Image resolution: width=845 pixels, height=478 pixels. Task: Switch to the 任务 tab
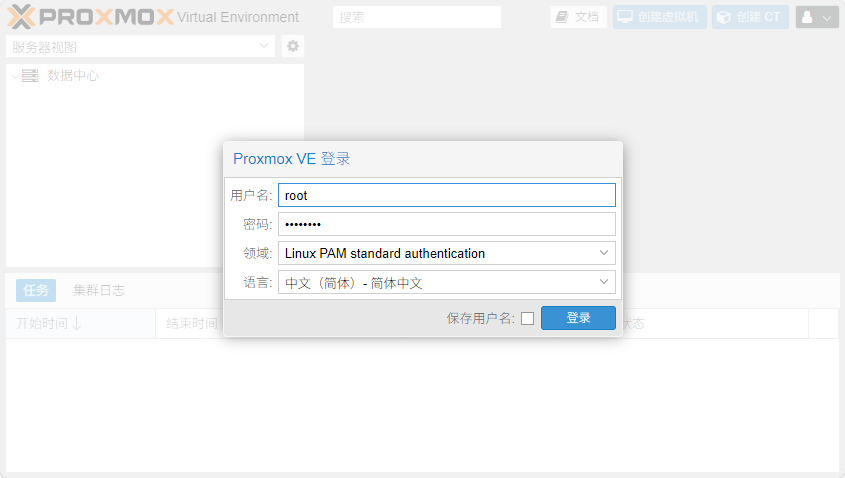pos(36,290)
